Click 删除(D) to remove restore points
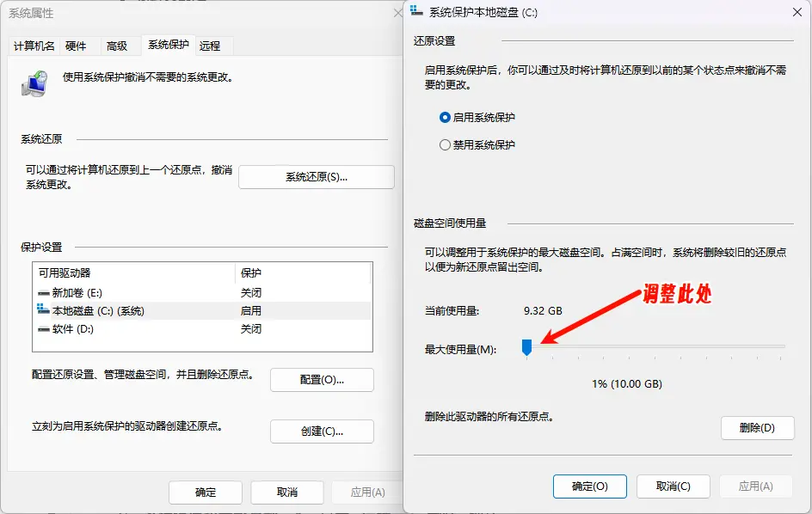The image size is (812, 514). (757, 427)
